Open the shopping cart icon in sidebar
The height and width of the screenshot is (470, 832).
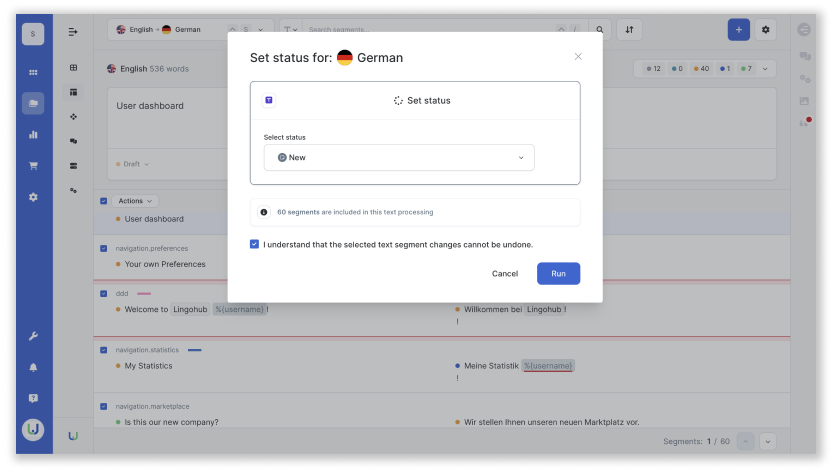point(33,166)
